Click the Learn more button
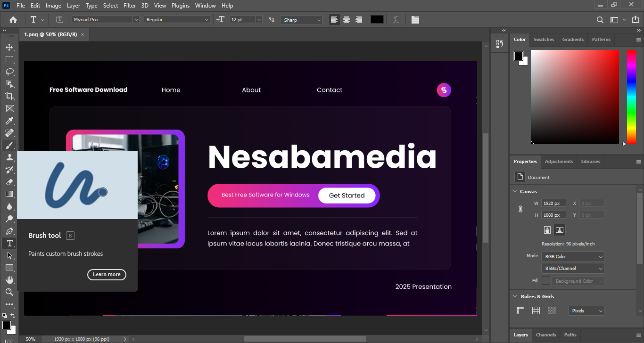This screenshot has width=644, height=343. coord(107,275)
